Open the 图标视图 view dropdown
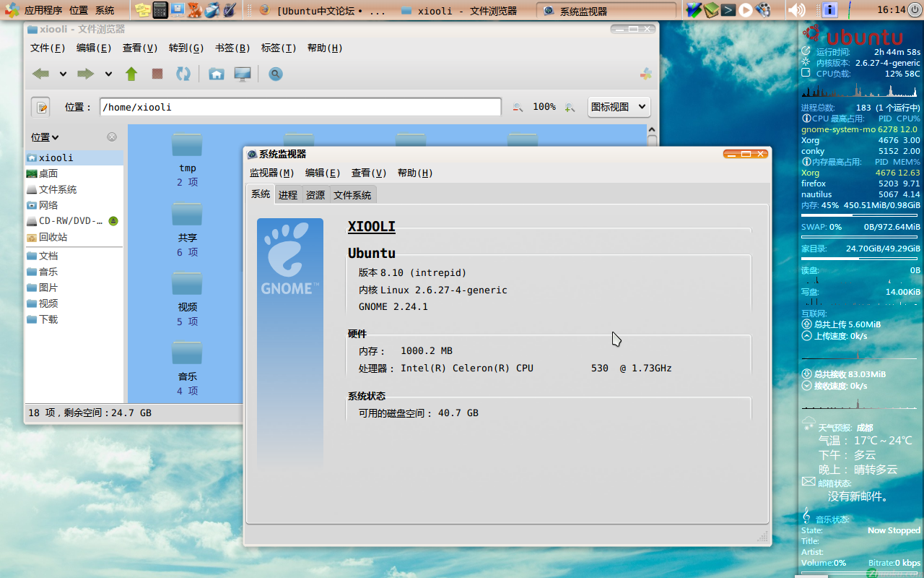The height and width of the screenshot is (578, 924). (x=619, y=107)
